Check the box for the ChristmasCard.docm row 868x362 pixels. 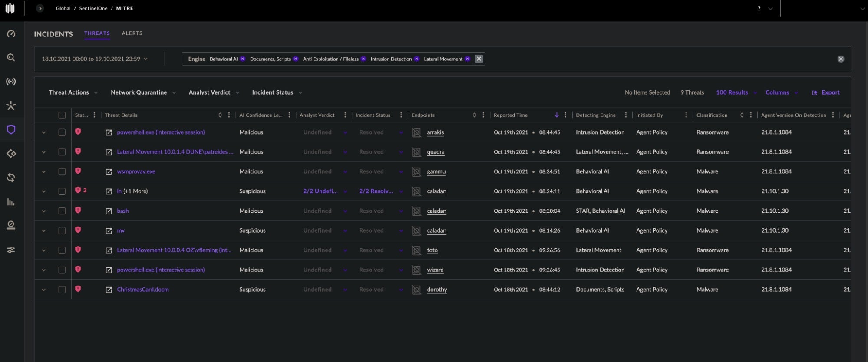click(62, 290)
